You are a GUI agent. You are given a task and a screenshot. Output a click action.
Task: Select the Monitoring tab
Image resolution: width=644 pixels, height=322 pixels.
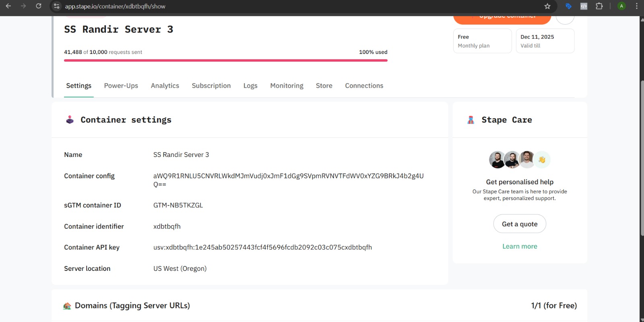coord(287,86)
